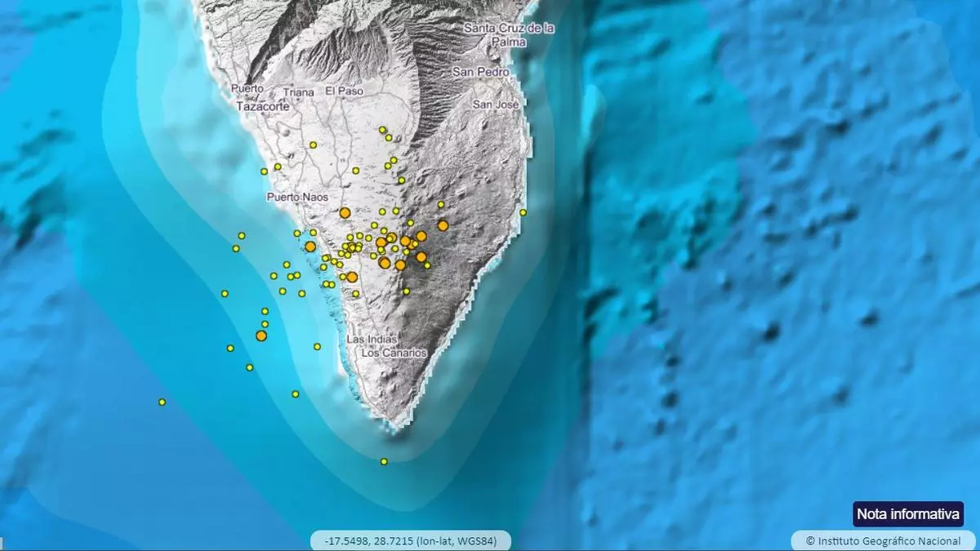Screen dimensions: 980x551
Task: Select the large orange earthquake marker offshore southwest
Action: [x=261, y=335]
